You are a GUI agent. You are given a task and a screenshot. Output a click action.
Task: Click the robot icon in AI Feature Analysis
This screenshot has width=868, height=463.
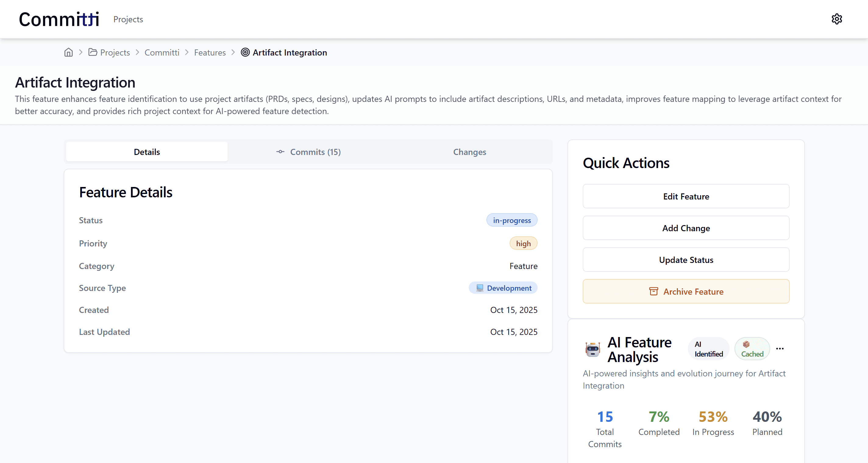(592, 349)
